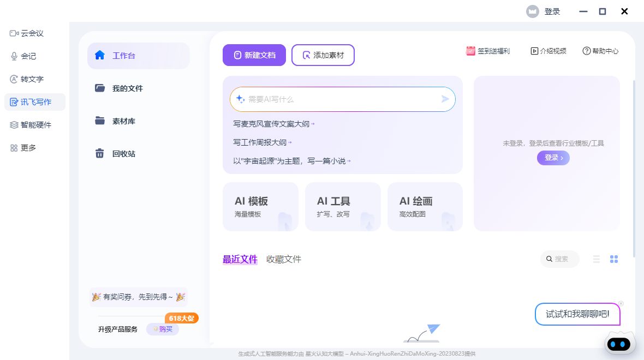644x360 pixels.
Task: Click 登录 in the title bar
Action: click(552, 11)
